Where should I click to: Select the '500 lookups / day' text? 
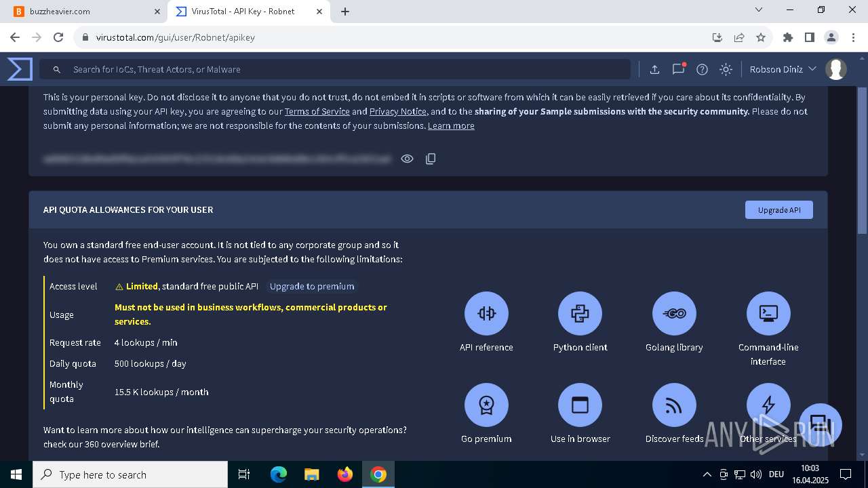(x=151, y=363)
